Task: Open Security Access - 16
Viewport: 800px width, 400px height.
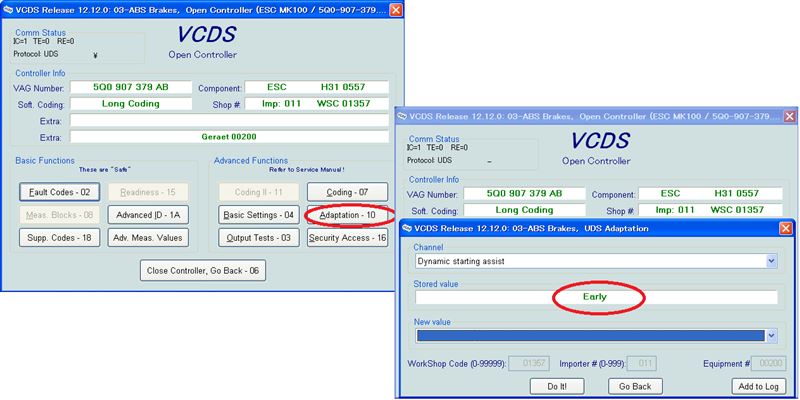Action: 347,237
